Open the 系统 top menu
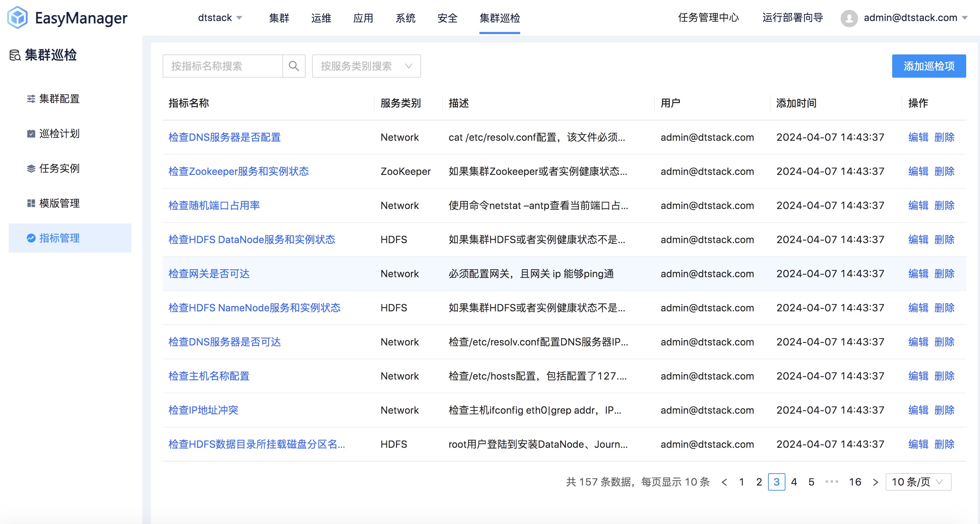The width and height of the screenshot is (980, 524). (405, 18)
